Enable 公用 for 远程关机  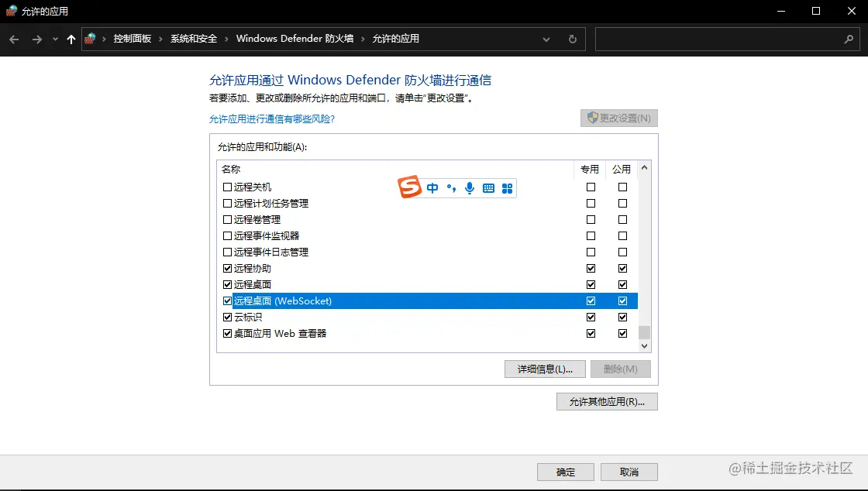[623, 187]
